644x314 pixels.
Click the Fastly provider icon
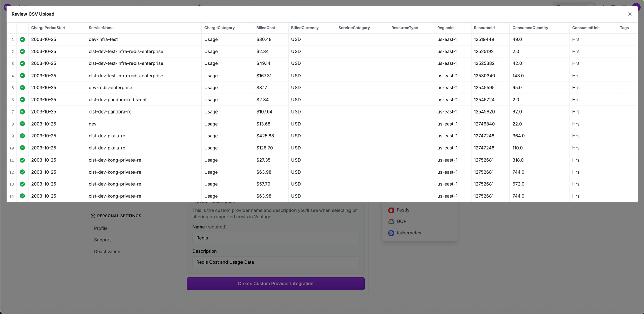point(391,210)
